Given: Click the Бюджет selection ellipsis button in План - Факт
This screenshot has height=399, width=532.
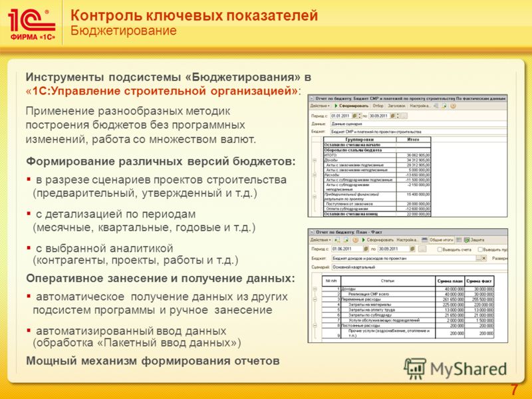Looking at the screenshot, I should click(x=478, y=258).
